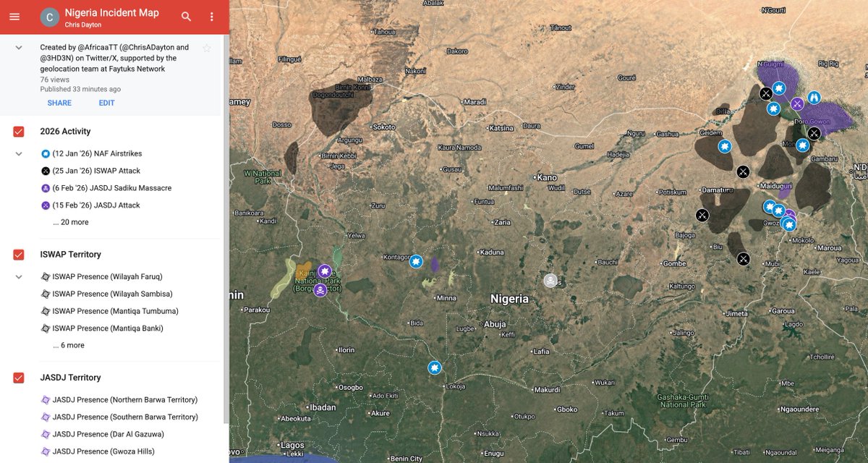Collapse the 2026 Activity layer list

click(19, 154)
